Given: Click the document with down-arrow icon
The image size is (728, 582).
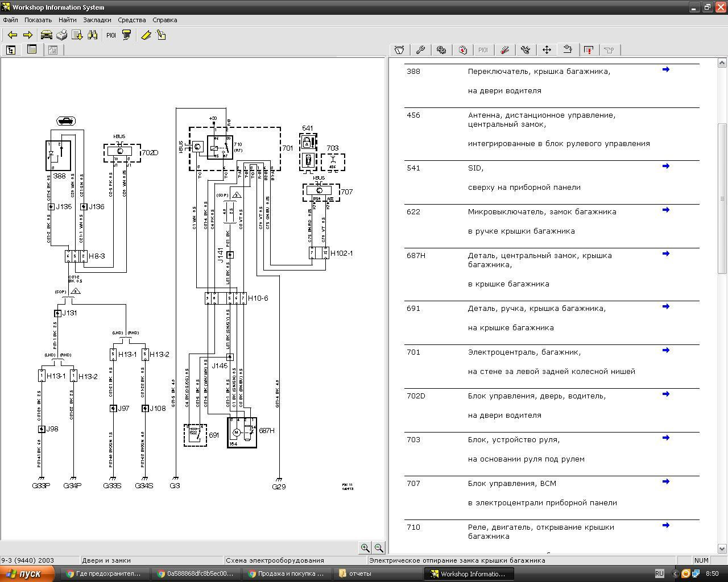Looking at the screenshot, I should (77, 35).
